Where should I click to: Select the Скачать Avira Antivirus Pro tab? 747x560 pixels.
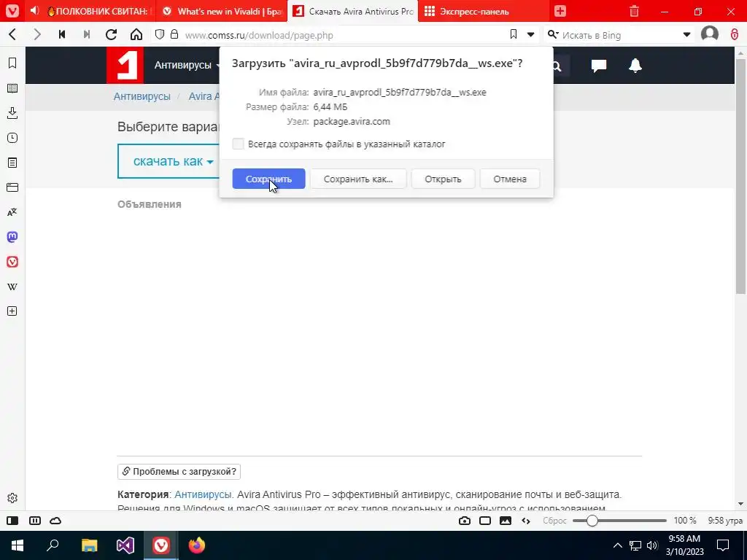(x=353, y=11)
